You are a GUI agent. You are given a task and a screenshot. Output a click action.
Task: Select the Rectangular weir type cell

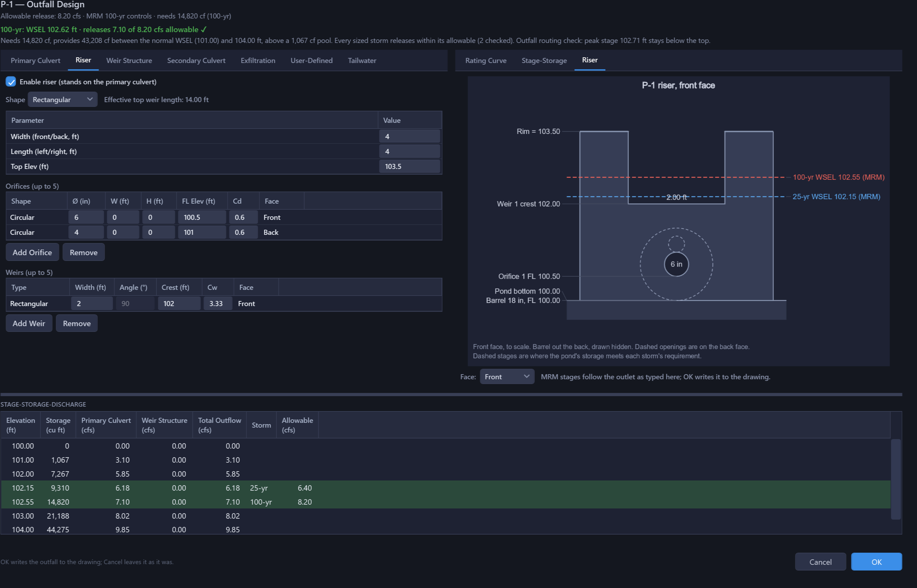38,304
